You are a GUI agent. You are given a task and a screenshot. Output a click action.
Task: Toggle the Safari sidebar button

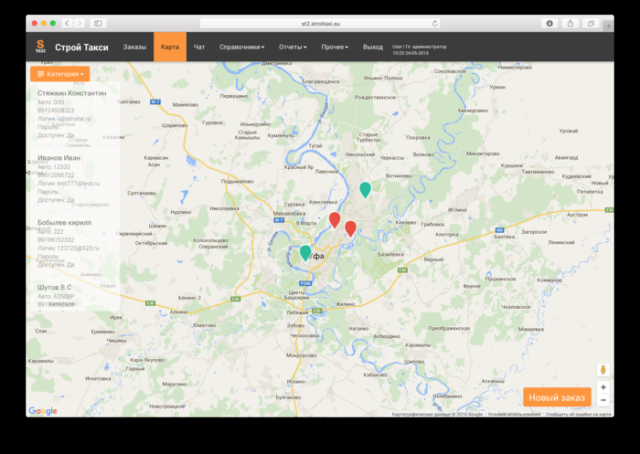(98, 23)
